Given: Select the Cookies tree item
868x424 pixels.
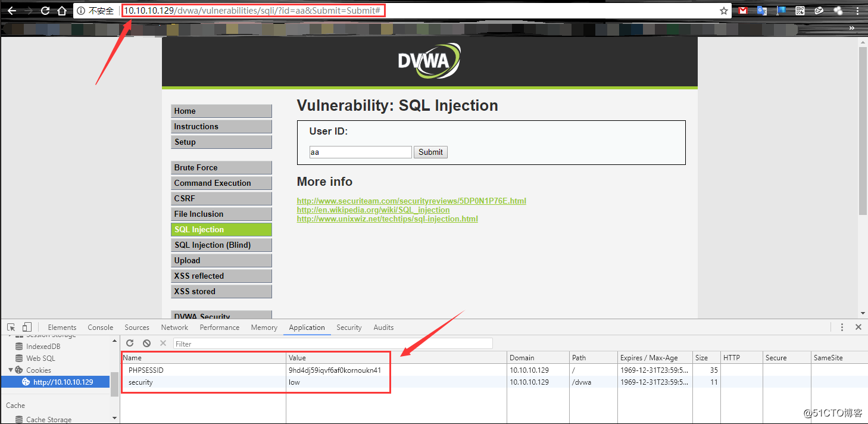Looking at the screenshot, I should 38,370.
